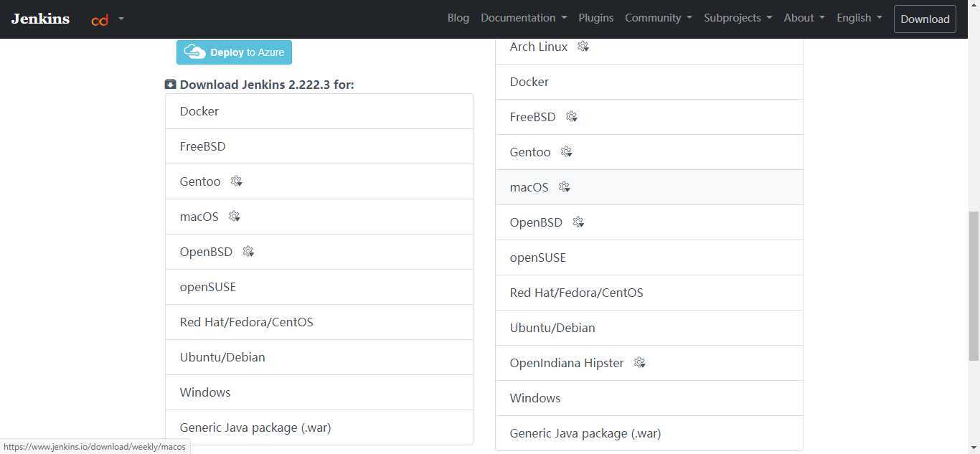Click the vertical page scrollbar thumb

(x=974, y=287)
